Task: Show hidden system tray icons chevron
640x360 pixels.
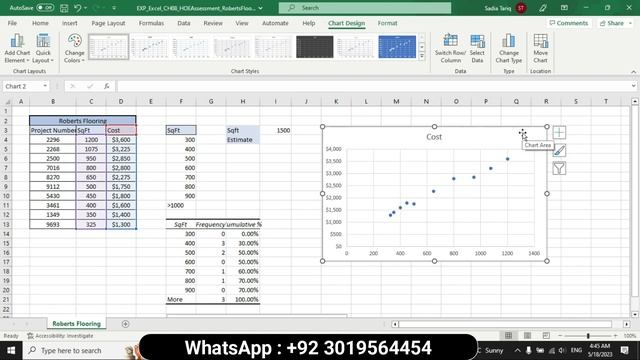Action: coord(517,350)
